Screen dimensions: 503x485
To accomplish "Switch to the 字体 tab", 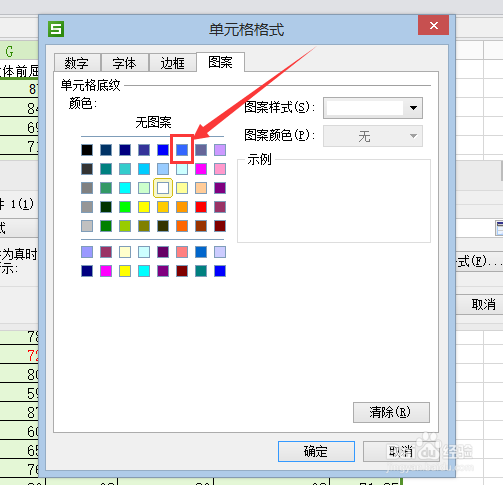I will tap(124, 63).
